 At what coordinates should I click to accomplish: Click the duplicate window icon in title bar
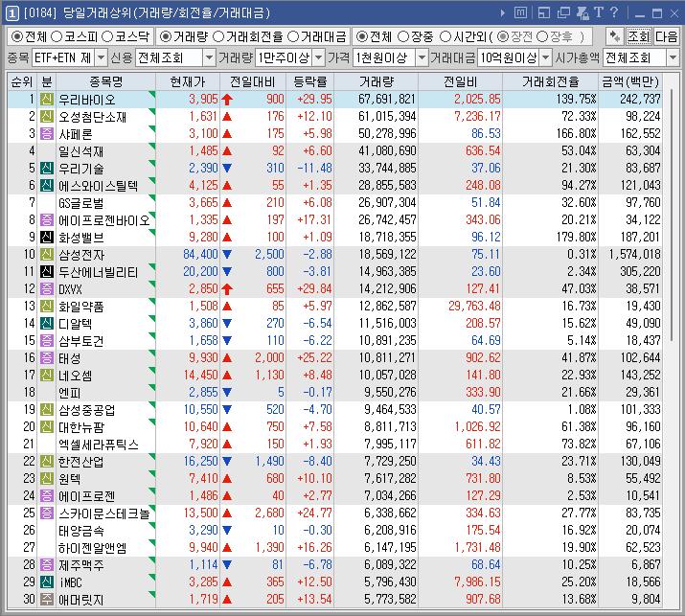[563, 13]
